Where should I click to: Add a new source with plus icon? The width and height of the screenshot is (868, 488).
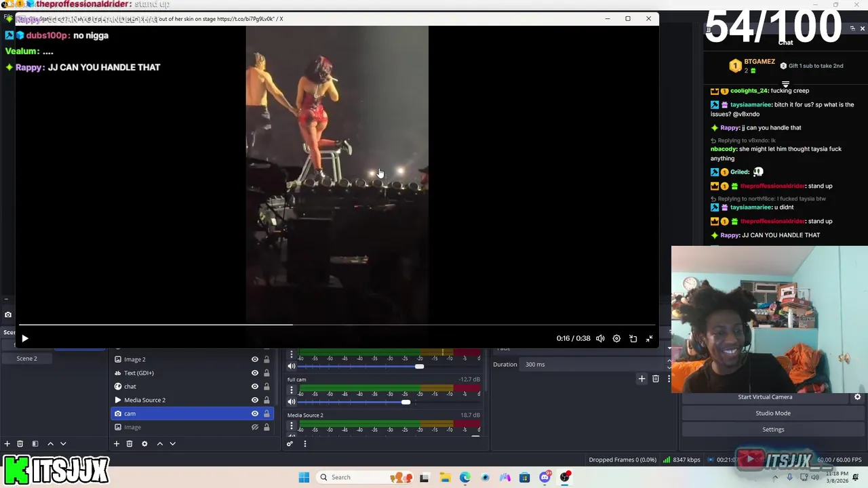(x=117, y=444)
